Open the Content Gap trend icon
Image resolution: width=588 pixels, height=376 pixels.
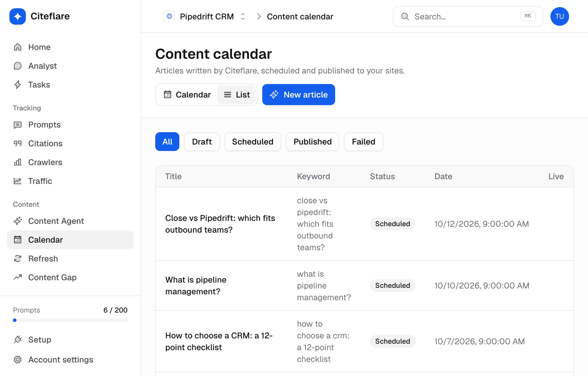[x=18, y=277]
